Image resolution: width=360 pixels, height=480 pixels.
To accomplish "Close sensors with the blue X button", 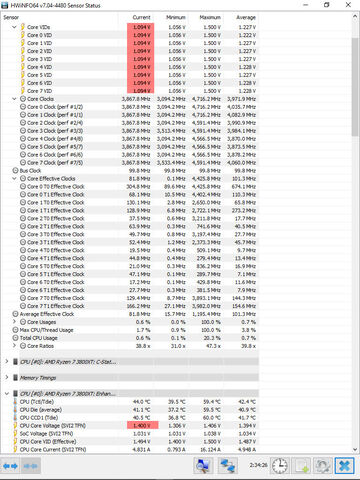I will [x=344, y=466].
